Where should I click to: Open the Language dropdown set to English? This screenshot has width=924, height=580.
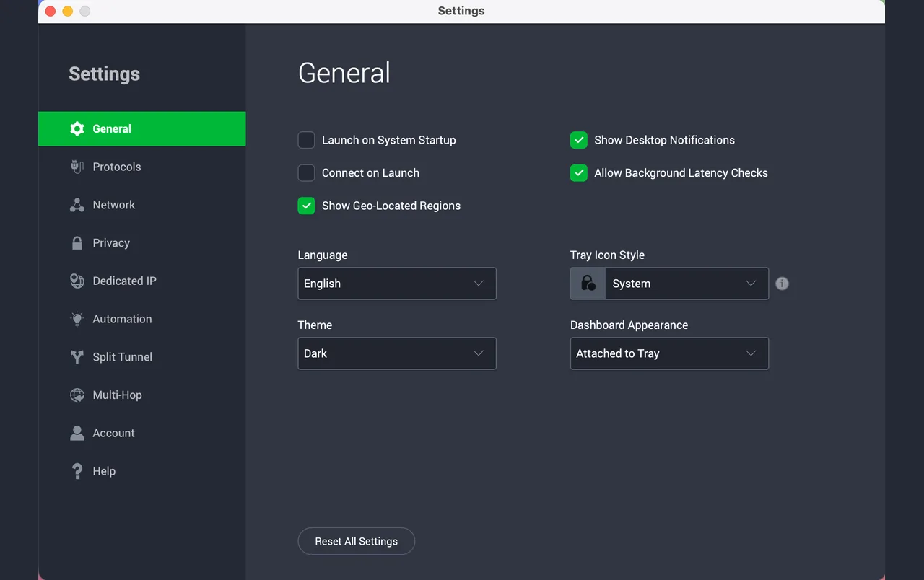pos(397,284)
